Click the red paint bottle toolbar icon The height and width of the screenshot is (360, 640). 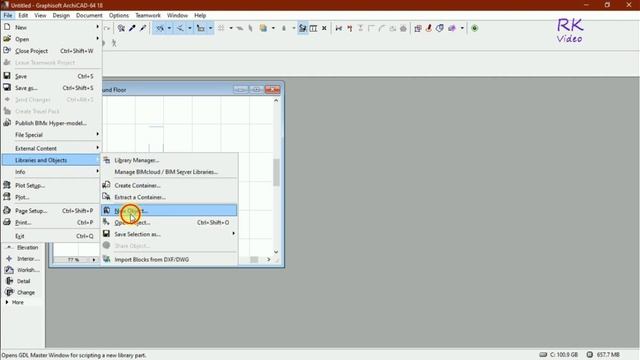(429, 28)
